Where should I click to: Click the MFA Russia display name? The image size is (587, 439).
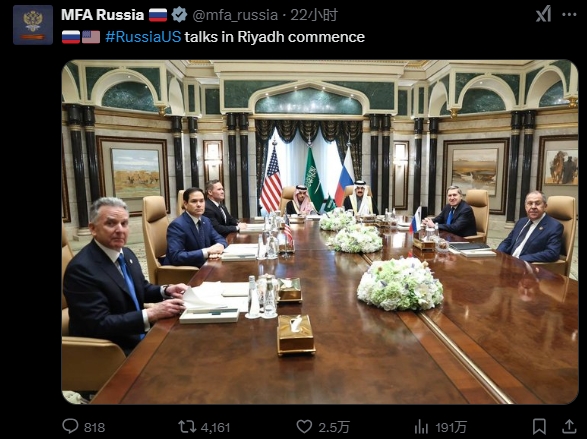pyautogui.click(x=103, y=15)
